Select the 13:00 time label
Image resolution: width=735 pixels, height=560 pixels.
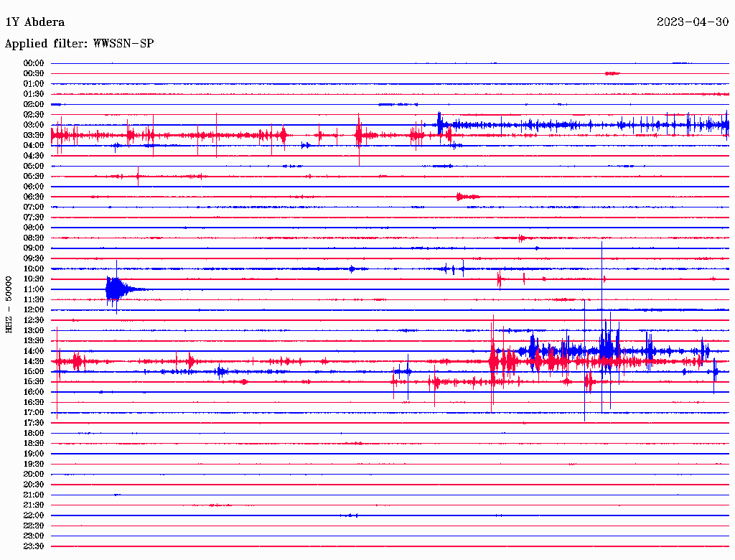(34, 331)
